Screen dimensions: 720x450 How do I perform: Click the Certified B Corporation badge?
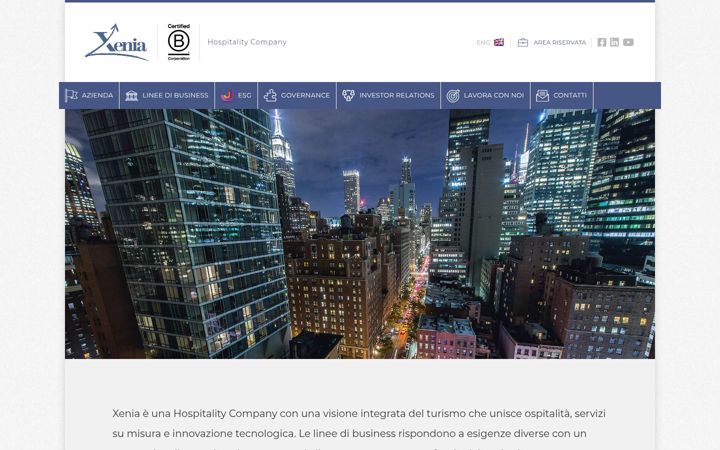(179, 42)
